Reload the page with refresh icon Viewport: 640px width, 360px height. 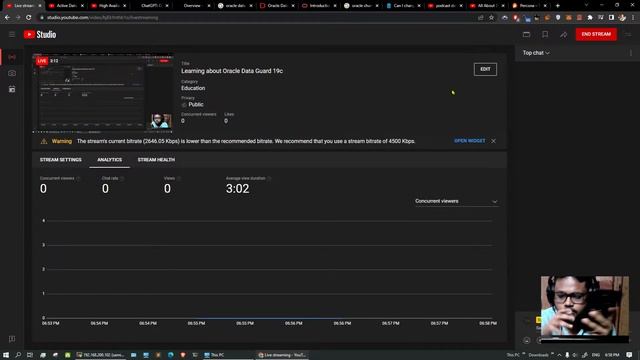[28, 18]
